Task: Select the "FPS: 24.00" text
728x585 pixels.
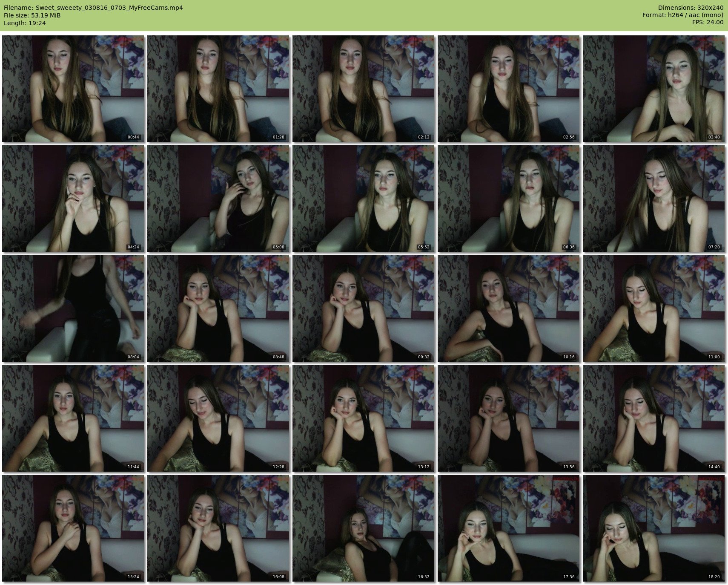Action: [x=708, y=23]
